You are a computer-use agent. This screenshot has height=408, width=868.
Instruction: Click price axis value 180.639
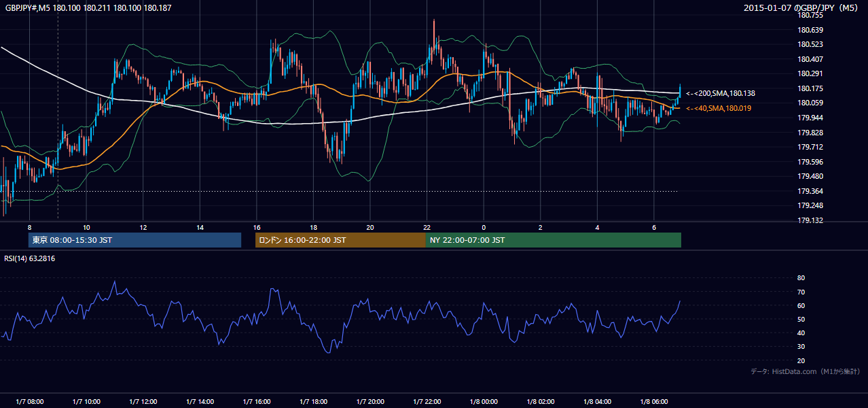tap(810, 30)
